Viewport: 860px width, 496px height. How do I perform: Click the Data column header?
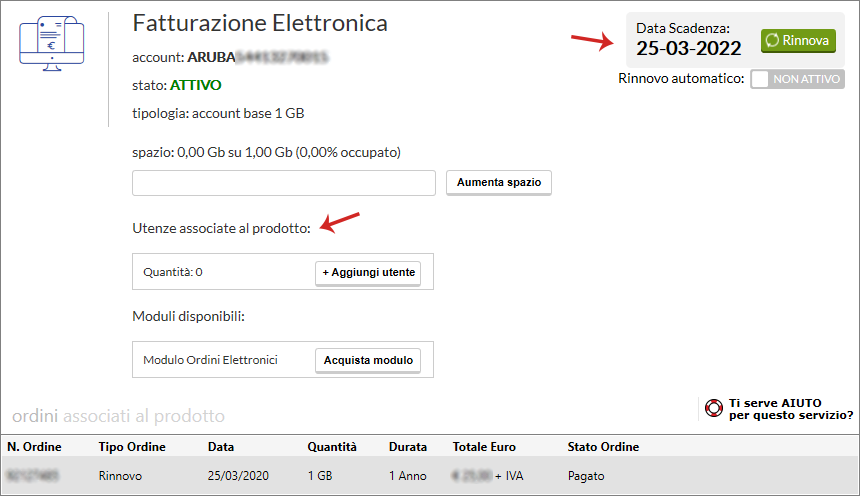point(221,447)
